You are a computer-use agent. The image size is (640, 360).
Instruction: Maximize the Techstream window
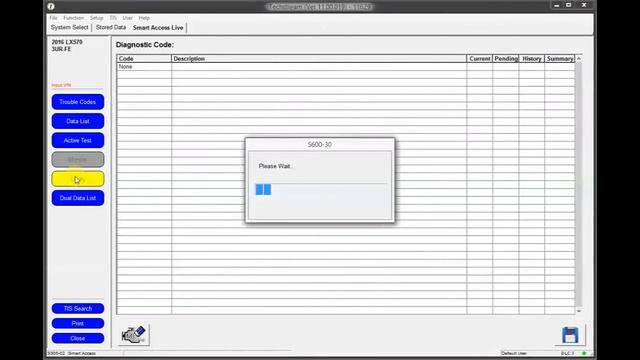pyautogui.click(x=569, y=5)
